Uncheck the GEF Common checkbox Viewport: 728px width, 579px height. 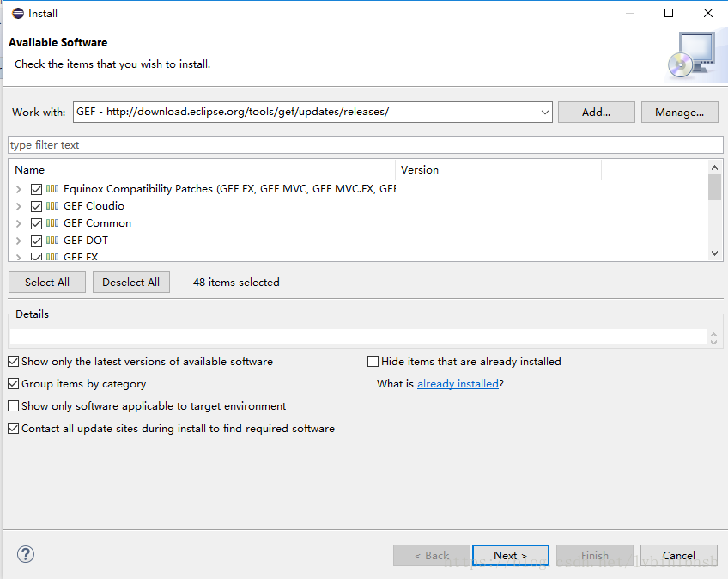coord(36,223)
